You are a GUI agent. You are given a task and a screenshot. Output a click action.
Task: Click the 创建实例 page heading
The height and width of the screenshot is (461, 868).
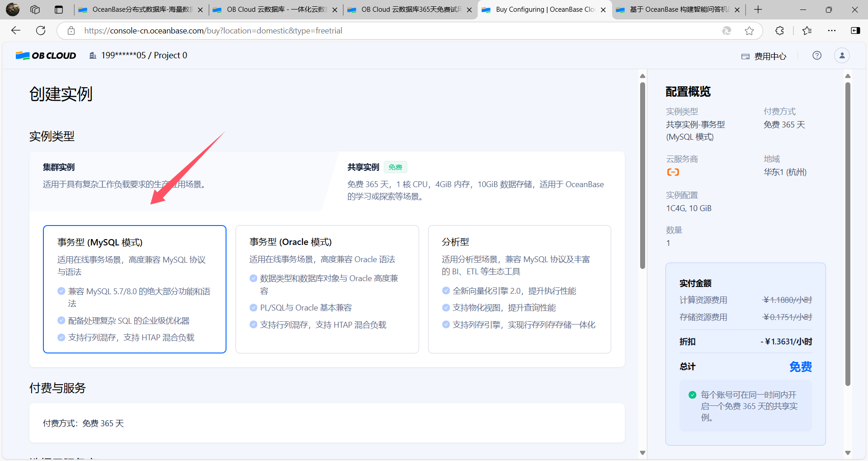[61, 94]
